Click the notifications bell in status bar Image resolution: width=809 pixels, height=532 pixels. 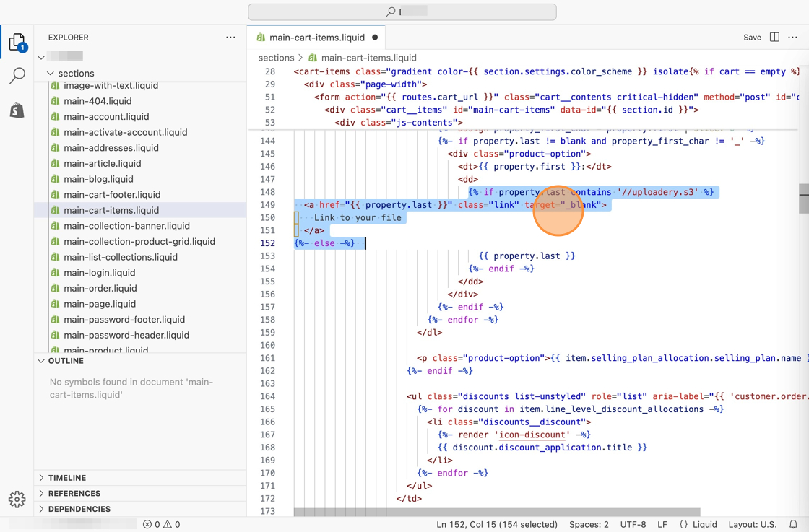(x=793, y=525)
